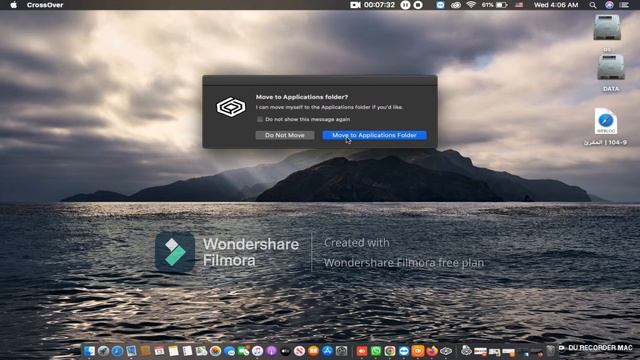Viewport: 640px width, 360px height.
Task: Select the Safari webloc file on desktop
Action: point(606,121)
